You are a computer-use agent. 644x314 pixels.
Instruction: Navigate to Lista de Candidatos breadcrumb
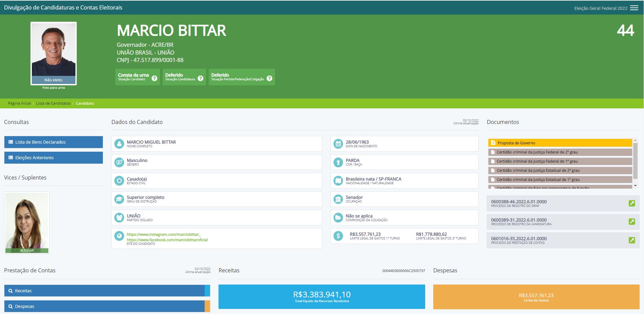coord(53,103)
